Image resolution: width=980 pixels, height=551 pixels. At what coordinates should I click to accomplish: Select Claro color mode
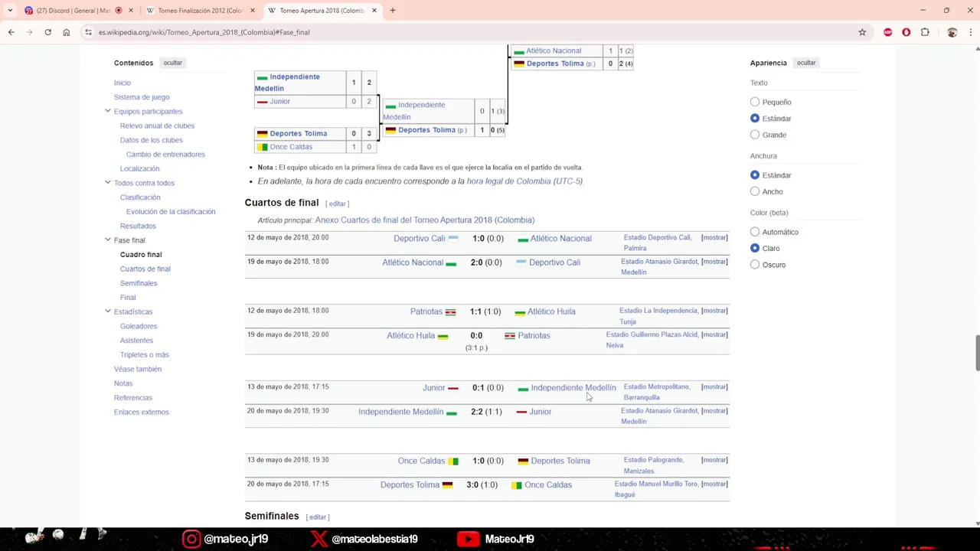(755, 248)
